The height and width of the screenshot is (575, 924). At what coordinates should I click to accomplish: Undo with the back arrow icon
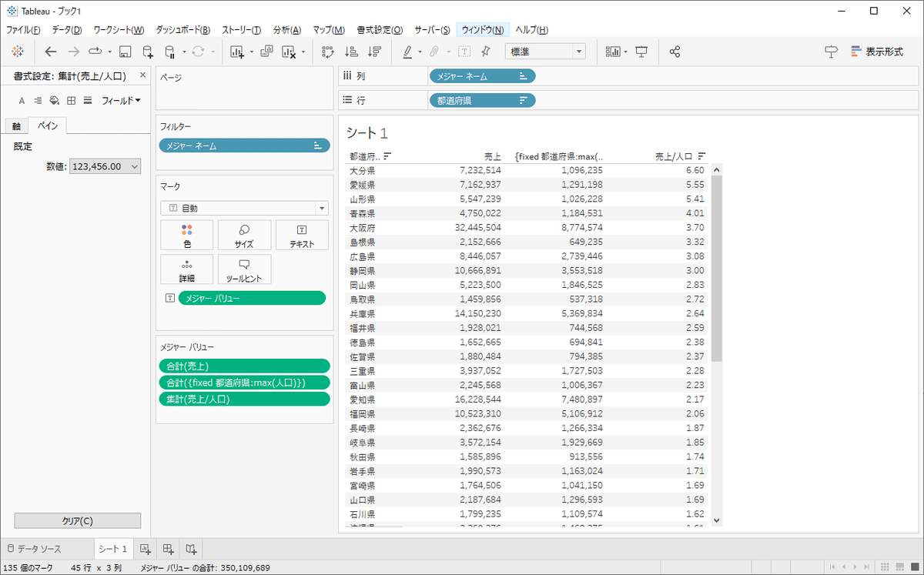click(x=51, y=52)
